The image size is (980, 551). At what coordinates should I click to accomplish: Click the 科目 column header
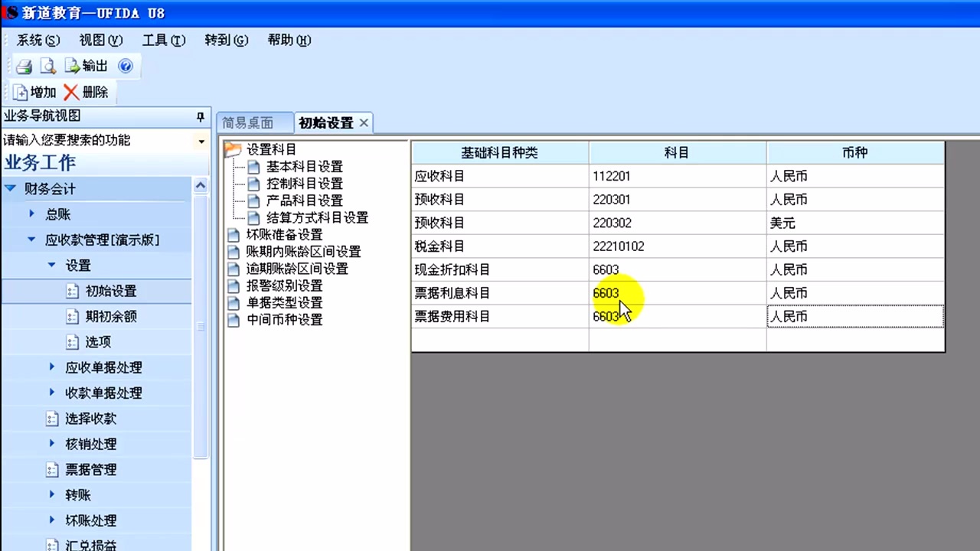[x=678, y=152]
